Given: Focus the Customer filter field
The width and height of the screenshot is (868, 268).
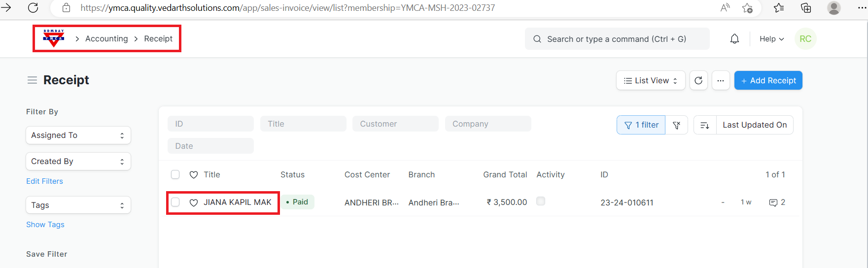Looking at the screenshot, I should click(395, 124).
